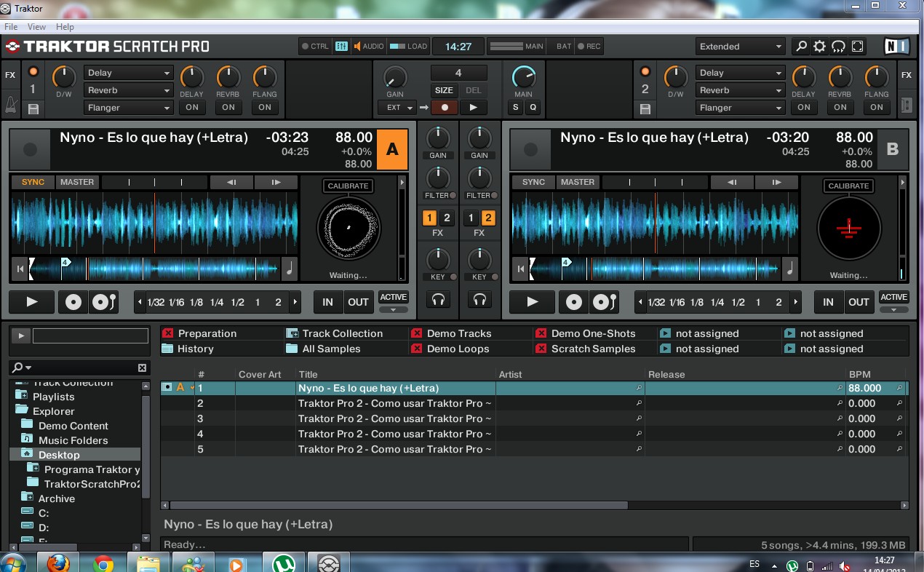The image size is (924, 572).
Task: Open the Extended layout dropdown
Action: point(740,47)
